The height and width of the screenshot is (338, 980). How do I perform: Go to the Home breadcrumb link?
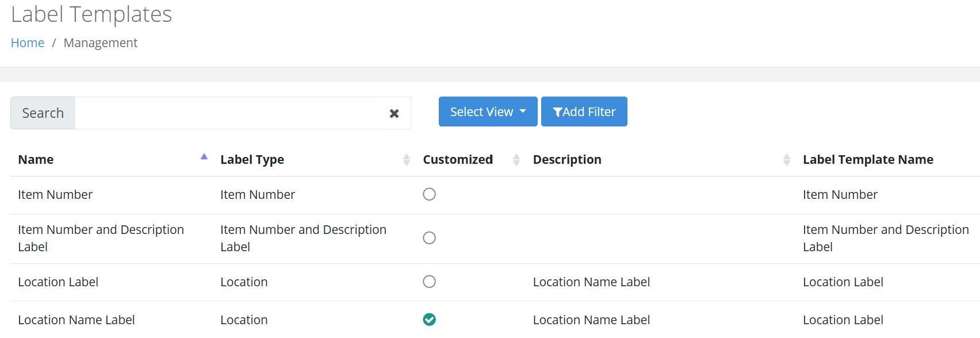(x=28, y=43)
